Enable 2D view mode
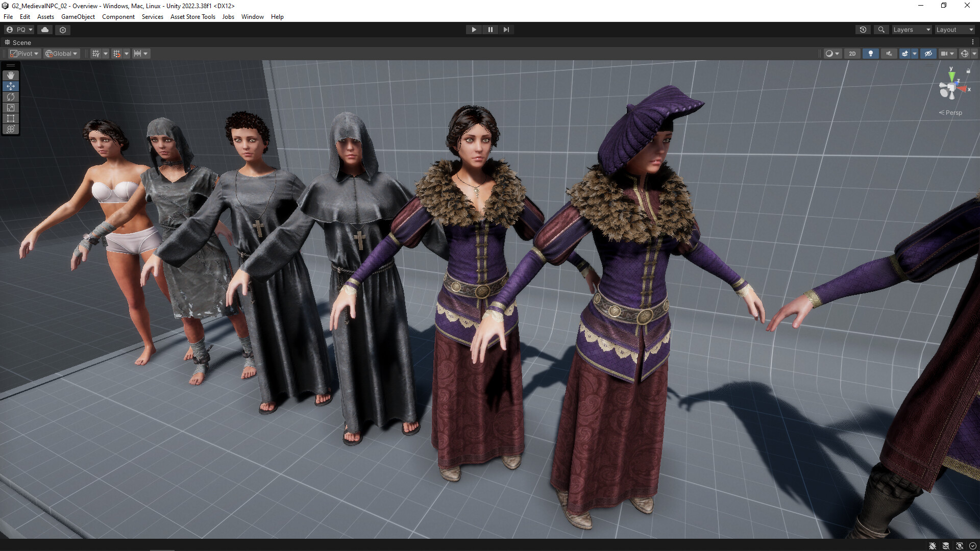This screenshot has width=980, height=551. point(851,54)
